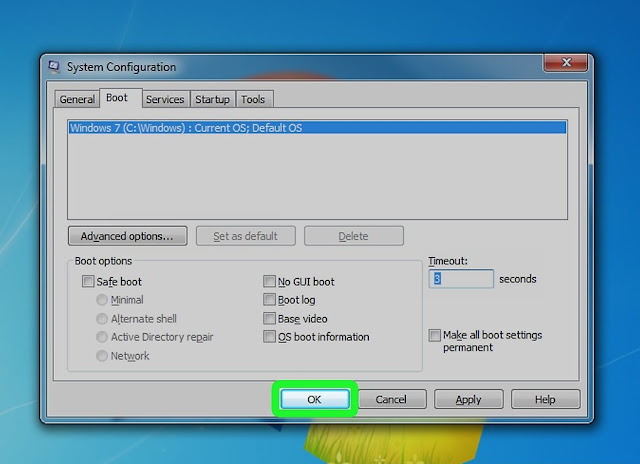Screen dimensions: 640x464
Task: Switch to the General tab
Action: click(x=77, y=99)
